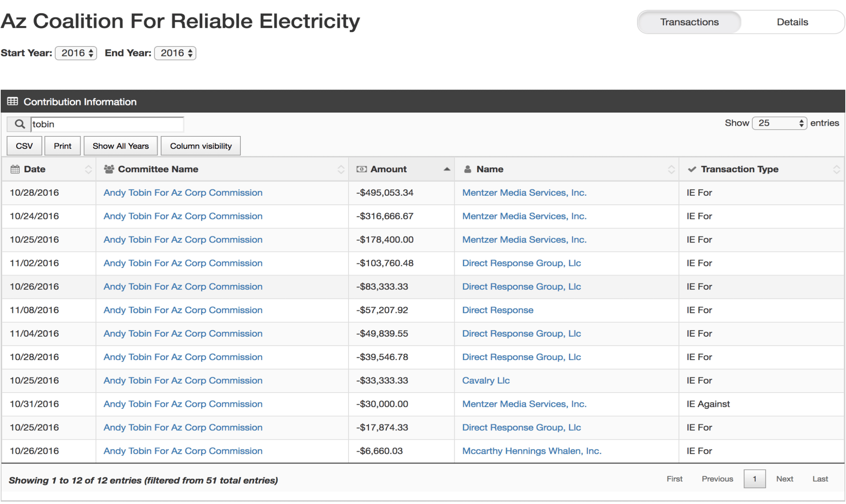Select page 1 in pagination

coord(755,479)
